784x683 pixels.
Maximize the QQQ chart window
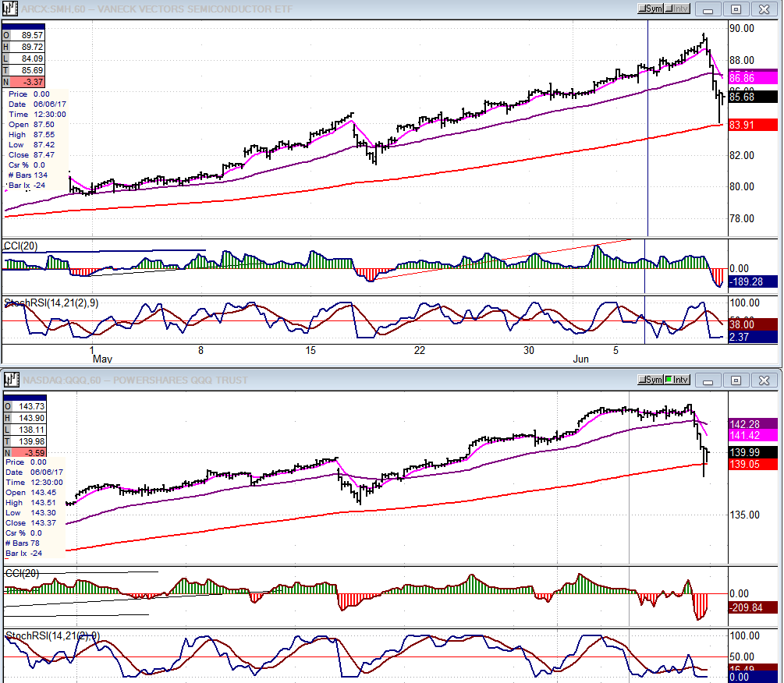736,380
